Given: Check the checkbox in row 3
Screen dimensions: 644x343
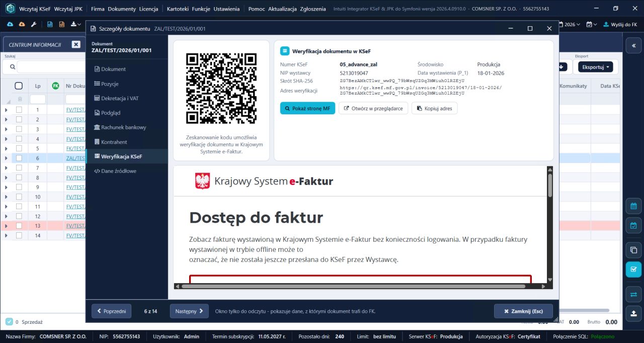Looking at the screenshot, I should [x=19, y=129].
